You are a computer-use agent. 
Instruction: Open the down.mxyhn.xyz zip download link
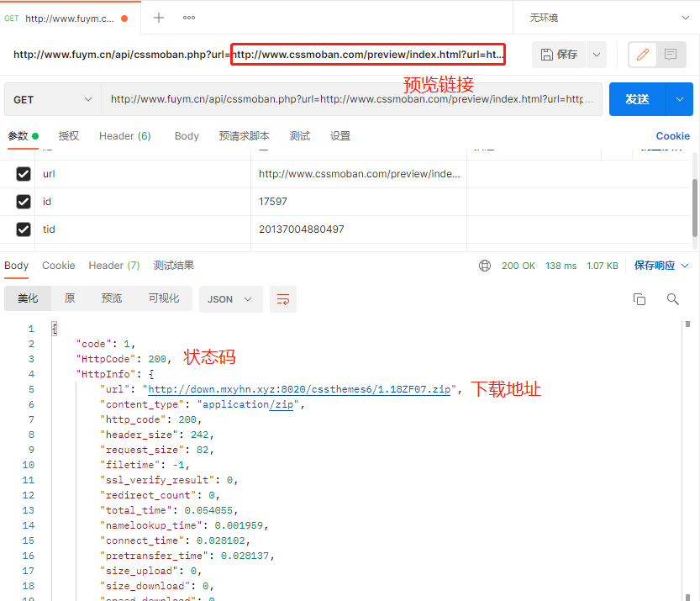pyautogui.click(x=299, y=389)
